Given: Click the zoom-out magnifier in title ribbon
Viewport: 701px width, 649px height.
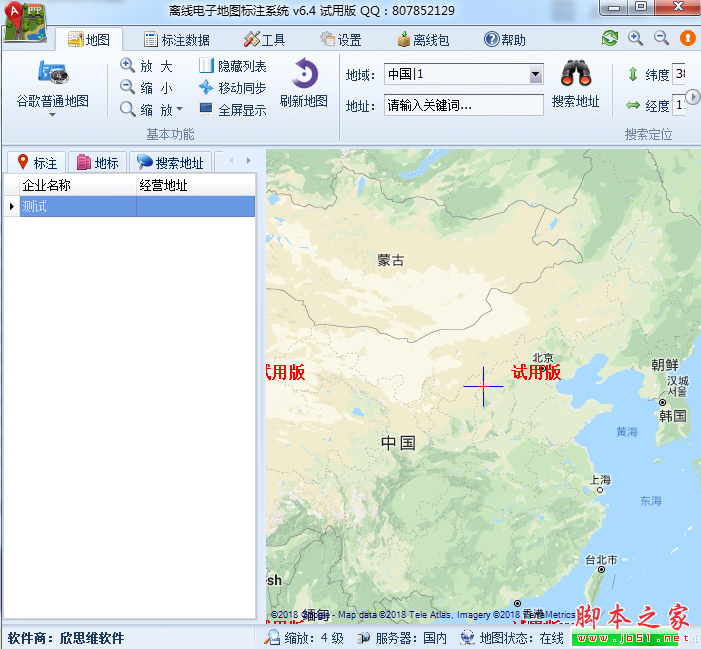Looking at the screenshot, I should (x=661, y=38).
